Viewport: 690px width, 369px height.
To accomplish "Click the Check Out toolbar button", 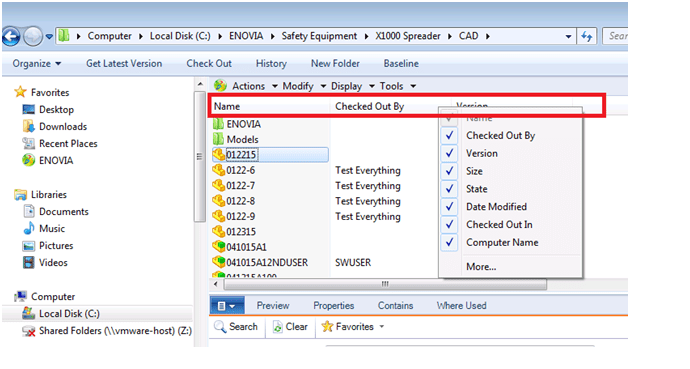I will click(209, 64).
